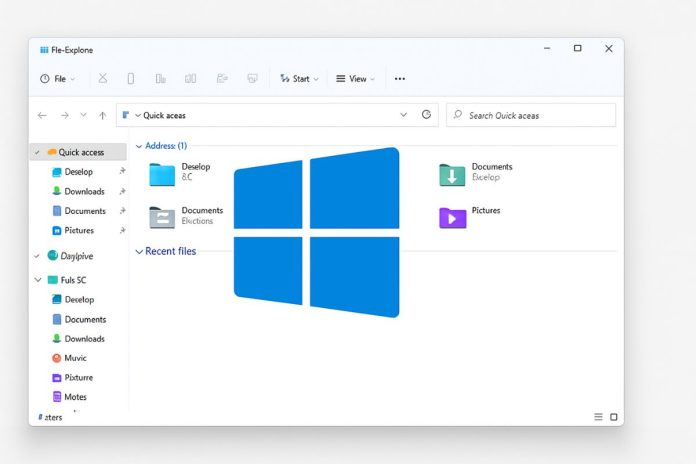Open the File menu dropdown
The image size is (696, 464).
click(x=57, y=79)
